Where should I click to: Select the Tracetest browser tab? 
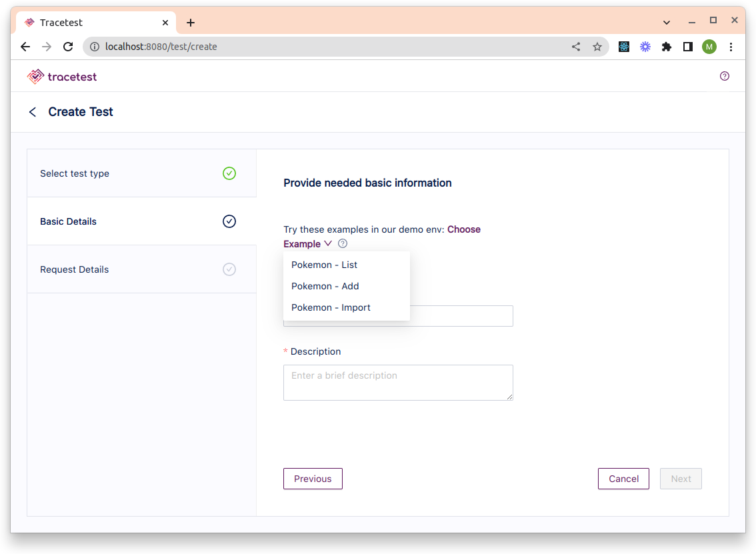pyautogui.click(x=97, y=23)
